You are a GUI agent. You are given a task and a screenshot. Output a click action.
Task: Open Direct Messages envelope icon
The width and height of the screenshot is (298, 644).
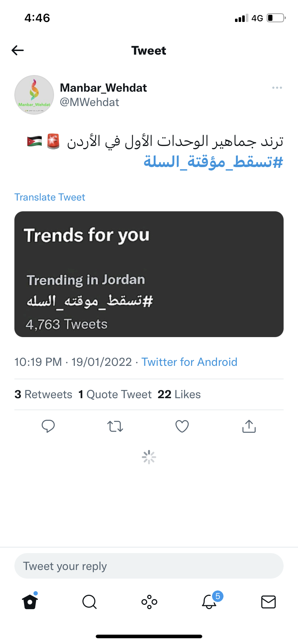pos(268,602)
